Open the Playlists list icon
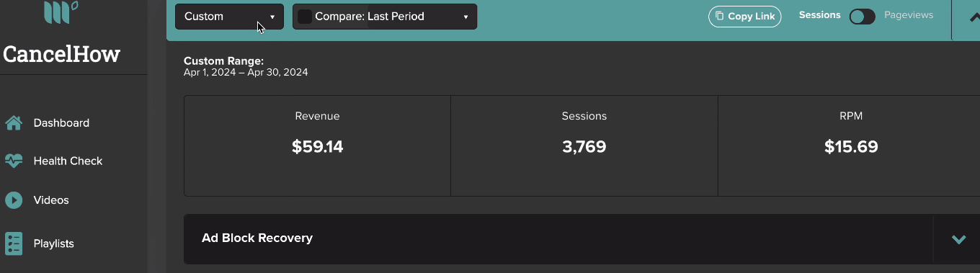Screen dimensions: 980x273 (14, 243)
